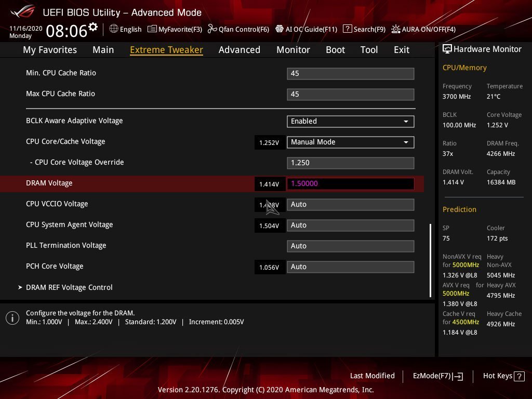Go to the Exit tab
The image size is (532, 399).
[402, 49]
